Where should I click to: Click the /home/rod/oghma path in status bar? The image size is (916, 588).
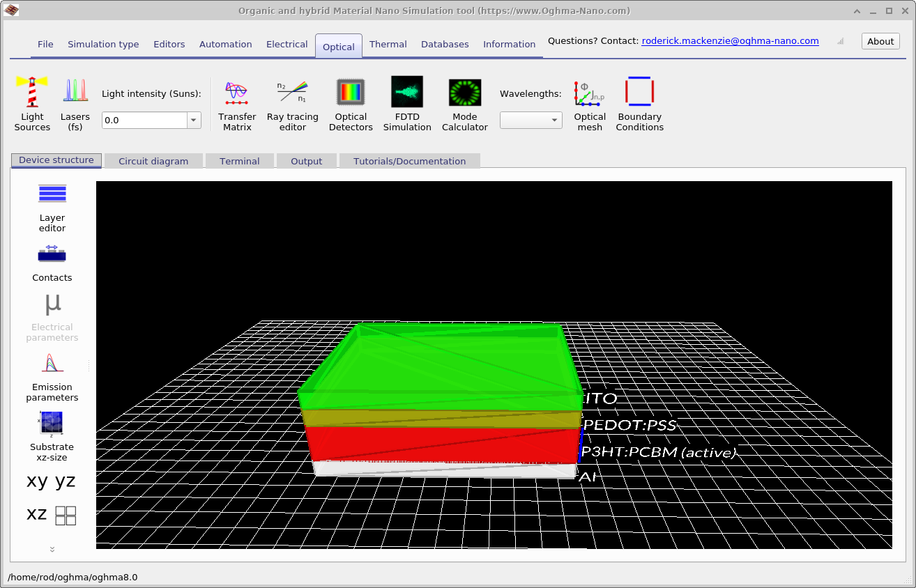[72, 577]
